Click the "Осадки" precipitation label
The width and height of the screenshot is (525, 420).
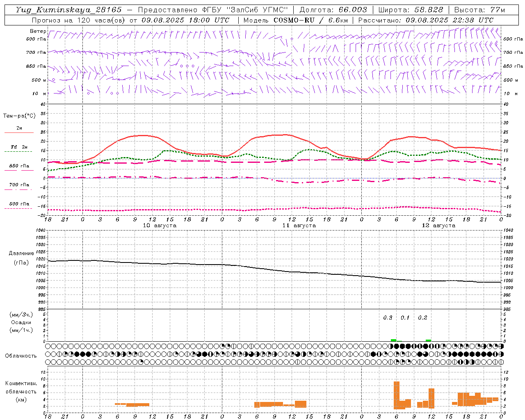point(21,322)
